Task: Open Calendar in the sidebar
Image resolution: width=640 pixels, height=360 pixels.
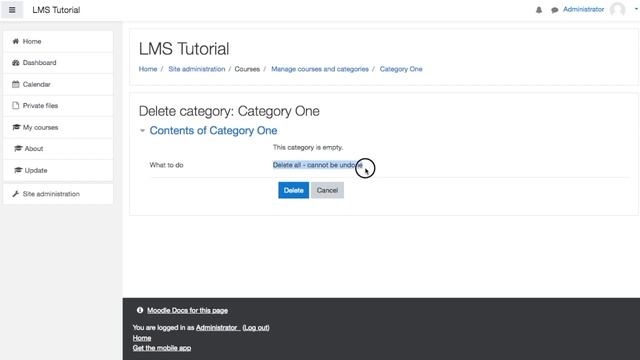Action: tap(58, 84)
